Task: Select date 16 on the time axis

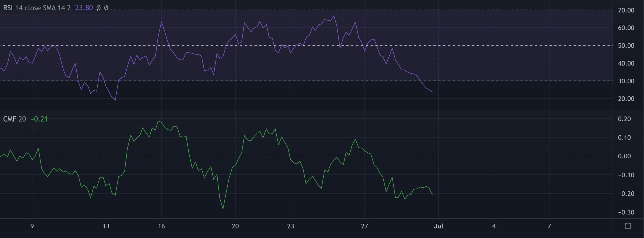Action: 161,226
